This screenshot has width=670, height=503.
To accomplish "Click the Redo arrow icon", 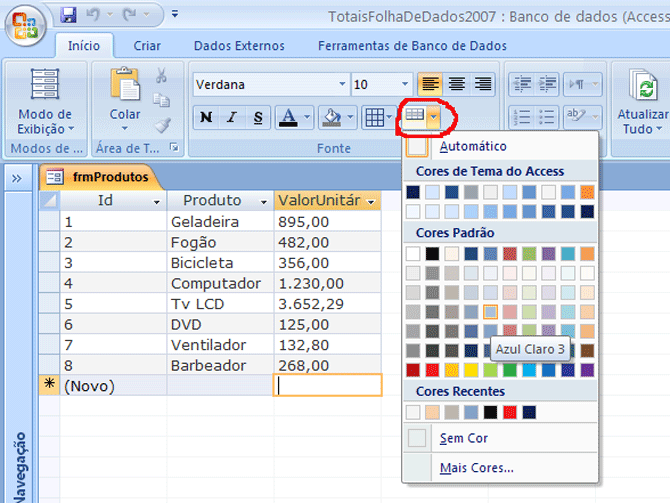I will coord(129,15).
